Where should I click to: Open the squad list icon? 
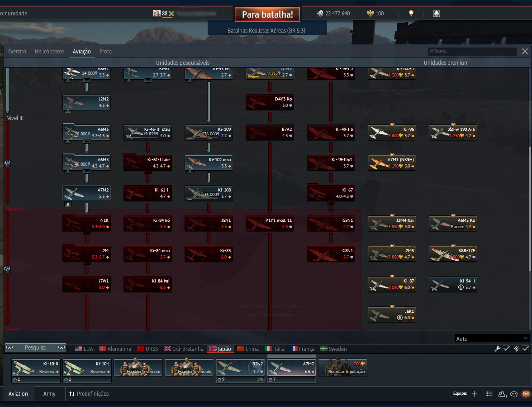point(489,394)
